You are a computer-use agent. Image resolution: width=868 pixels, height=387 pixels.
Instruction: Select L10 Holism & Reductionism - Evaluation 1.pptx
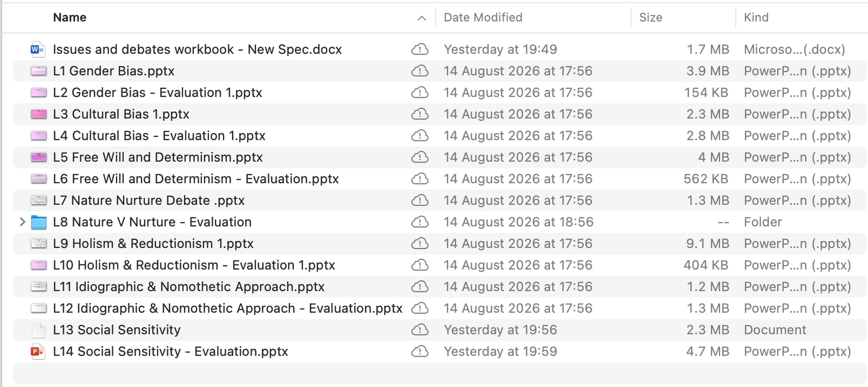(x=440, y=265)
